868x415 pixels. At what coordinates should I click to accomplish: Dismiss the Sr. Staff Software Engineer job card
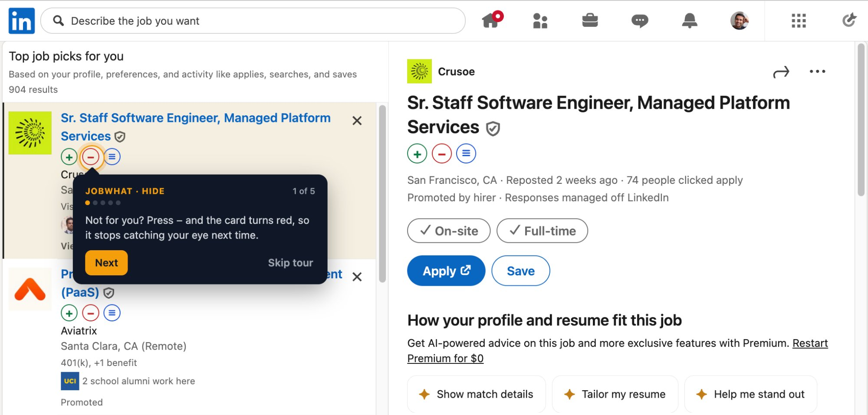[357, 121]
